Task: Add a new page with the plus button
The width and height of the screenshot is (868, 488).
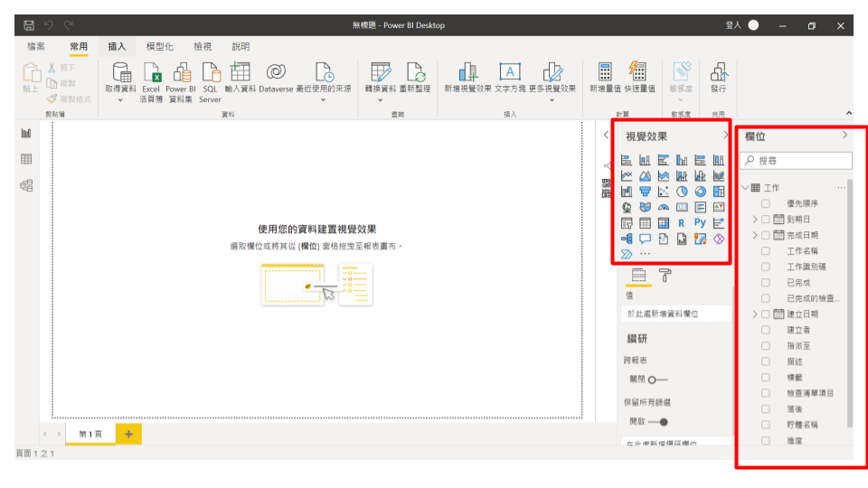Action: (128, 434)
